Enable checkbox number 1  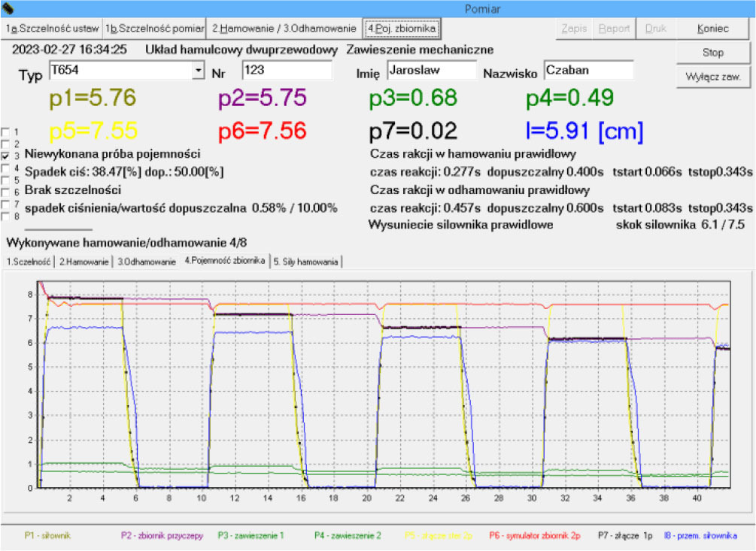[x=6, y=132]
